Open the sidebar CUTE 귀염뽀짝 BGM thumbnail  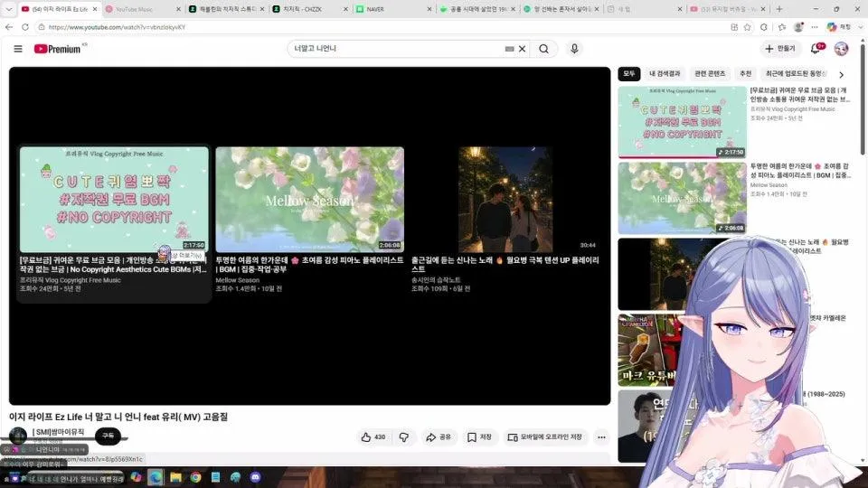point(682,122)
